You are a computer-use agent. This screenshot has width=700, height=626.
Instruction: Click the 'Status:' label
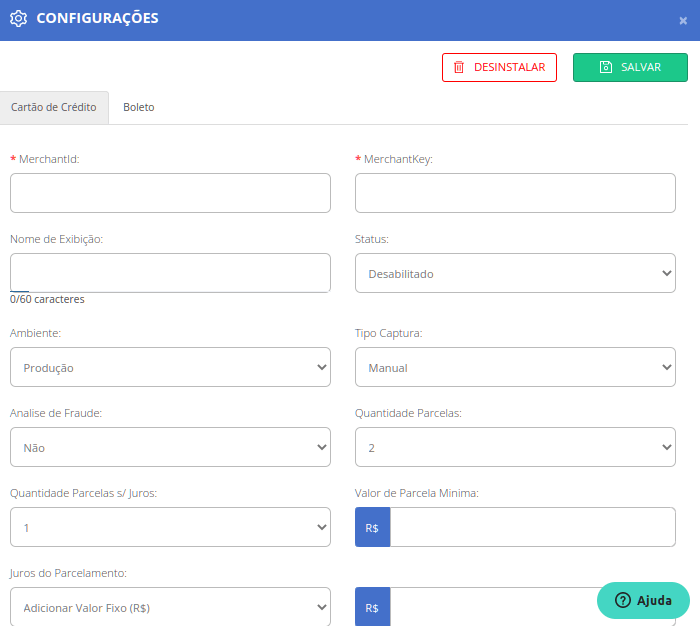click(x=372, y=239)
